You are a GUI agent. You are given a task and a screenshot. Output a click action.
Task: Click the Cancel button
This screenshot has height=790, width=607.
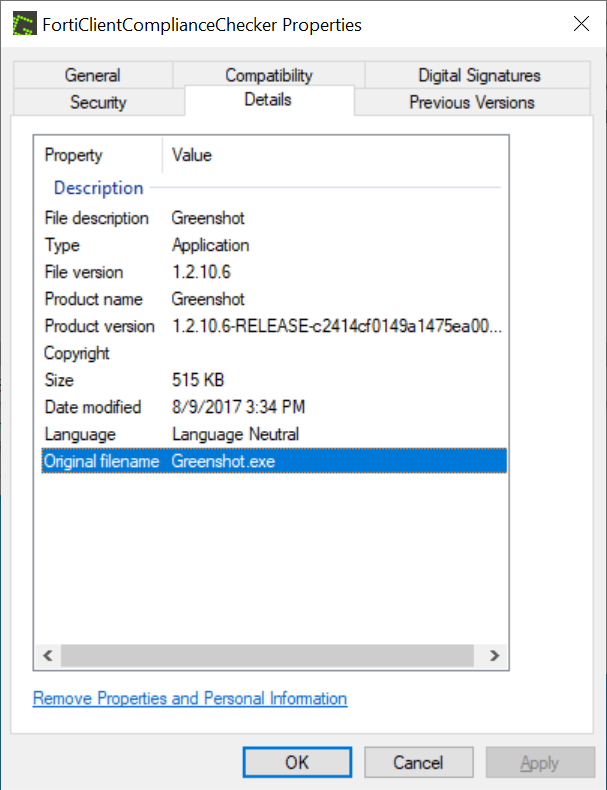417,762
